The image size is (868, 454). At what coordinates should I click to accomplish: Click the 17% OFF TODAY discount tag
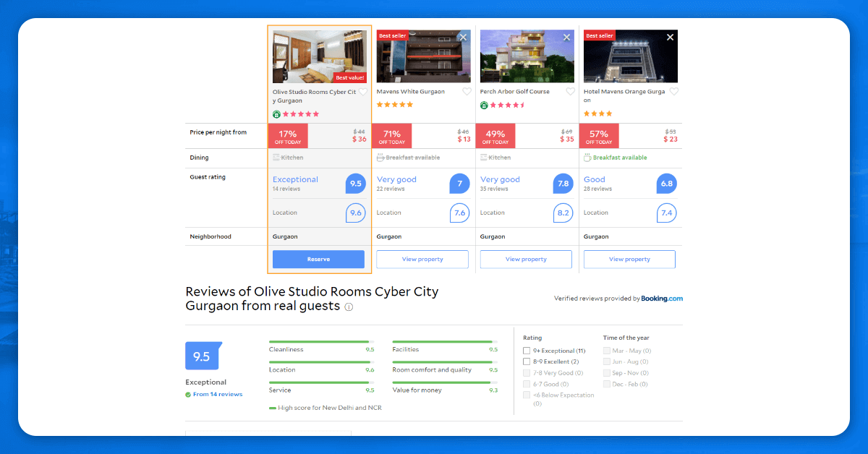pos(288,136)
